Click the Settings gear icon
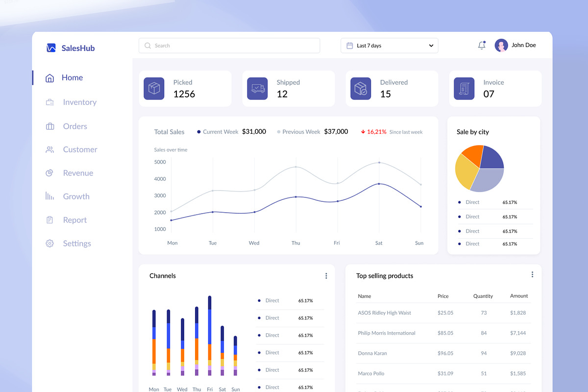Viewport: 588px width, 392px height. click(49, 244)
